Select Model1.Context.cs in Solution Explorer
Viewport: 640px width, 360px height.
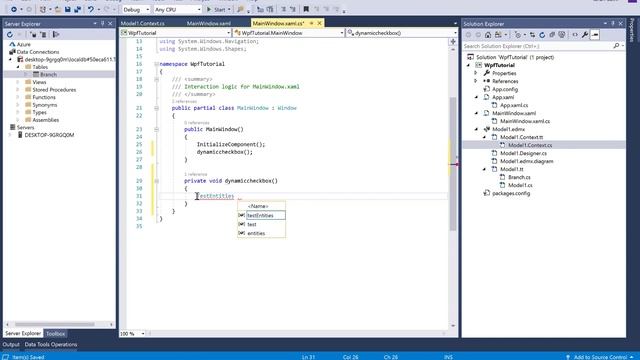(530, 145)
